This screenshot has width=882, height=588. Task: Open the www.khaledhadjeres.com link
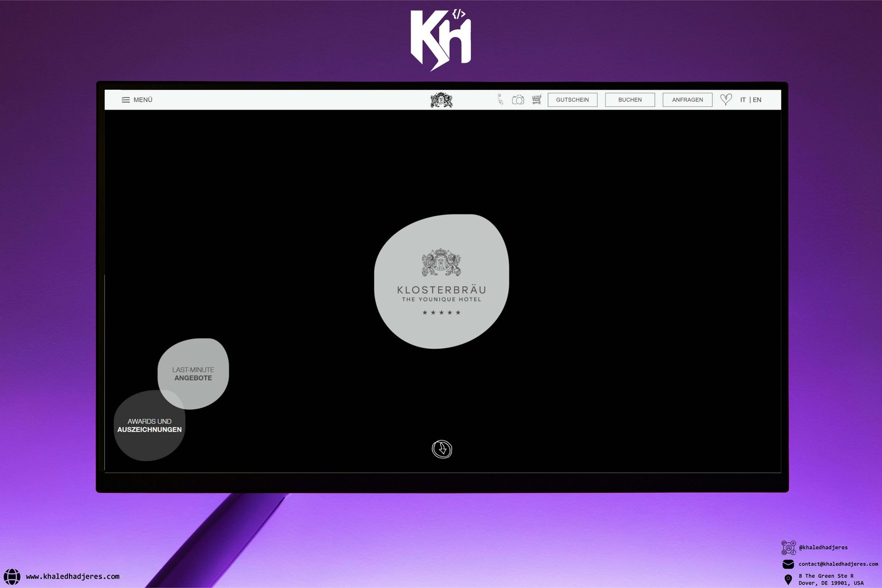(73, 576)
